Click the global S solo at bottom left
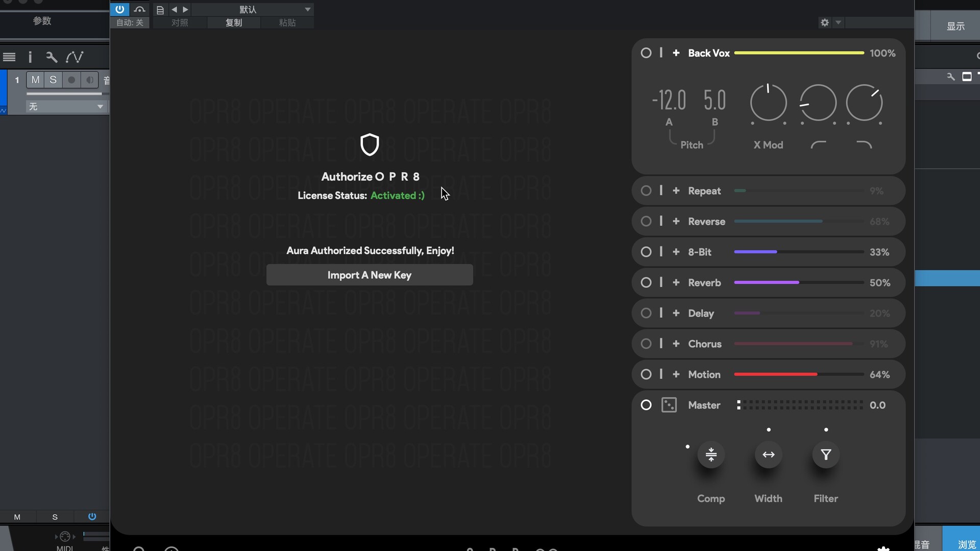Image resolution: width=980 pixels, height=551 pixels. pyautogui.click(x=55, y=517)
